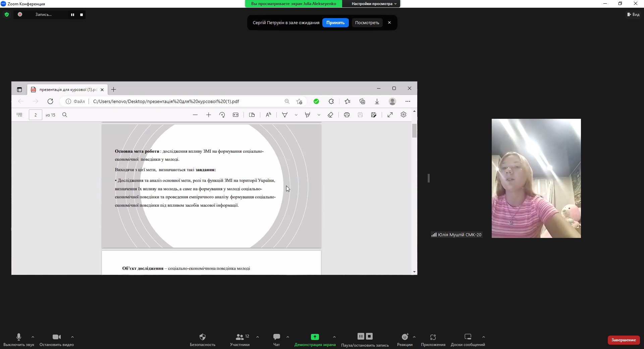The image size is (644, 349).
Task: Select PDF Draw pen tool
Action: click(285, 115)
